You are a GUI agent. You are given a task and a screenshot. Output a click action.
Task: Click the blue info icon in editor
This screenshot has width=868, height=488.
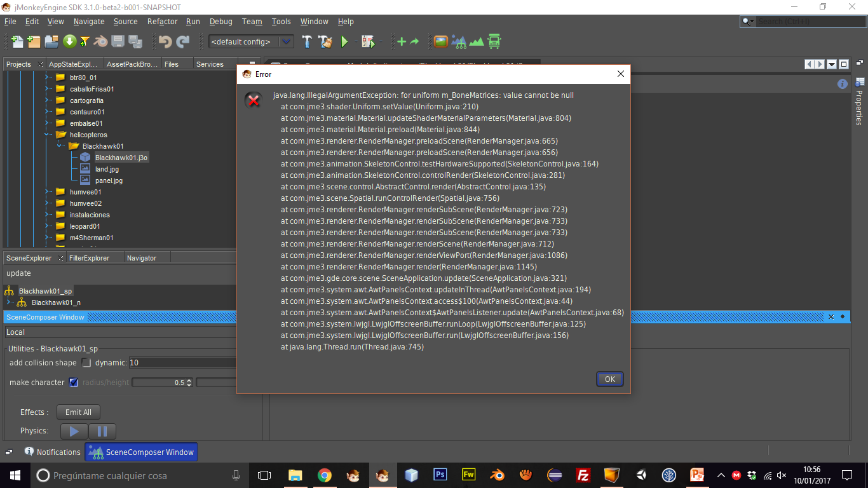coord(843,84)
